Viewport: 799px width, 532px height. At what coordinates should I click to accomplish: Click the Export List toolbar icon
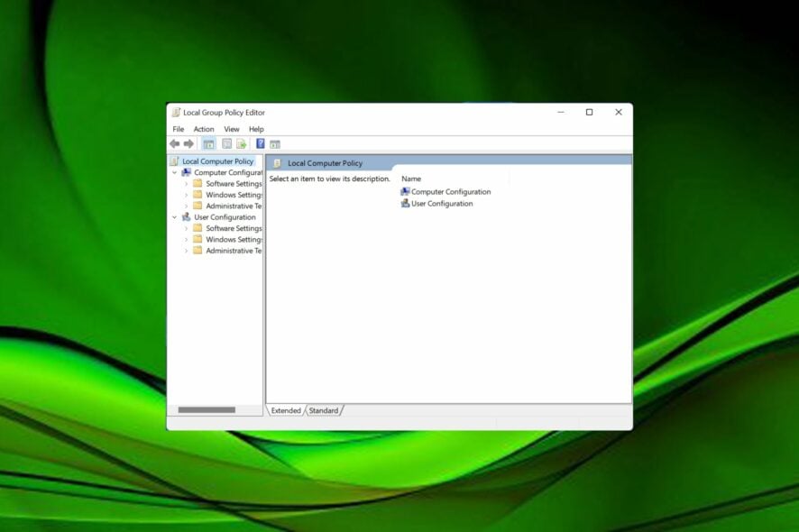click(241, 143)
